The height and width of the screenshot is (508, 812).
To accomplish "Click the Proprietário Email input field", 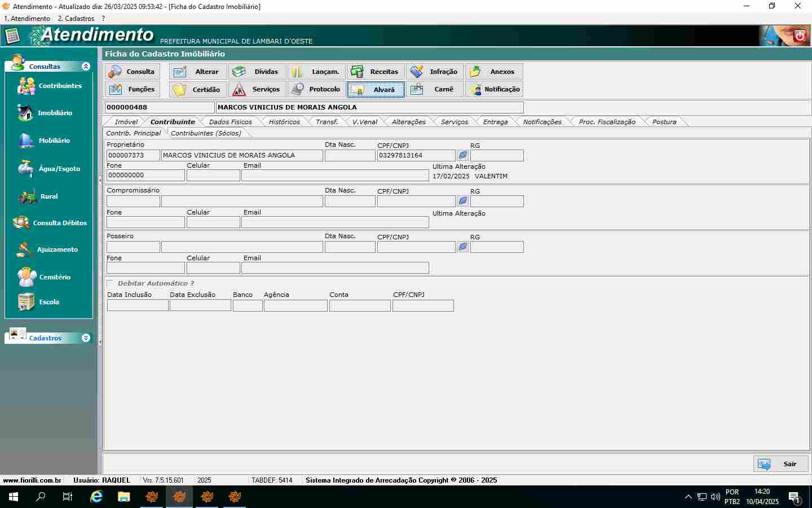I will pos(335,176).
